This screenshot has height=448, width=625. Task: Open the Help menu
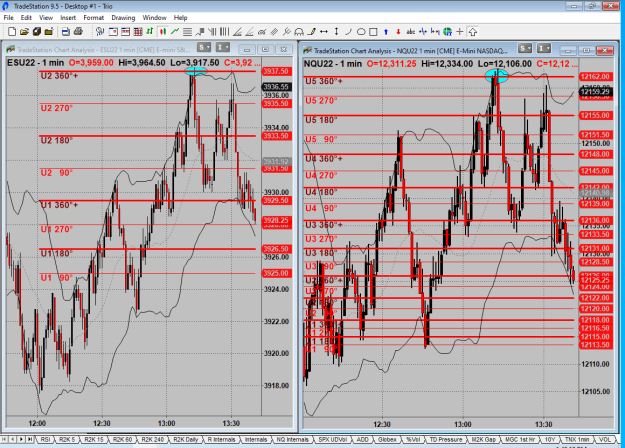coord(180,18)
